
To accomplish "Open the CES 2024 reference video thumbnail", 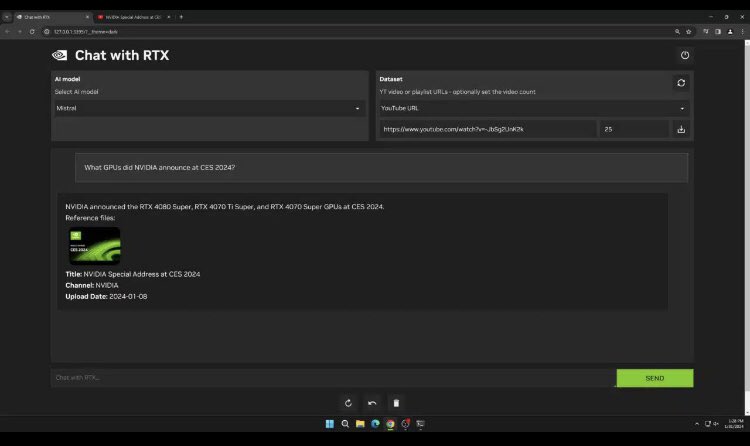I will click(95, 246).
